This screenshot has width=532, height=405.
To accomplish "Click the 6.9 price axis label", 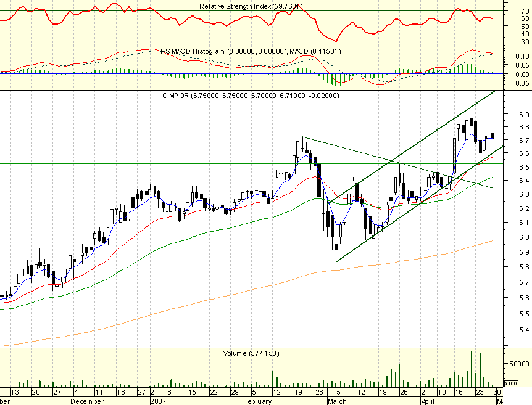I will point(524,115).
